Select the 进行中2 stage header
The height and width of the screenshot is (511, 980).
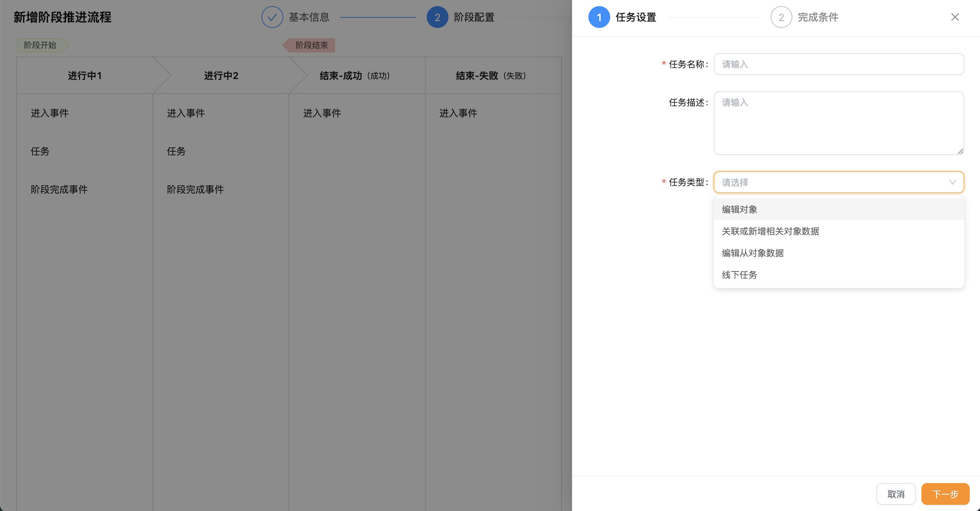click(221, 76)
